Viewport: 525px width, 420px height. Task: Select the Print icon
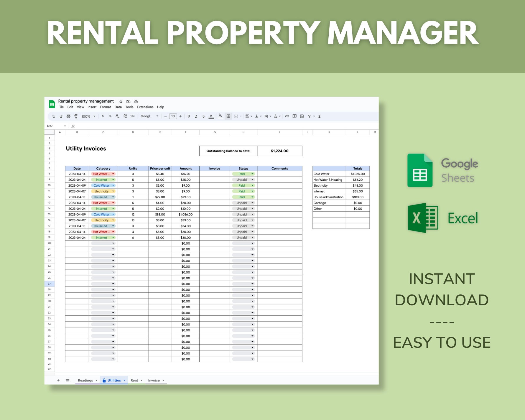pos(69,116)
